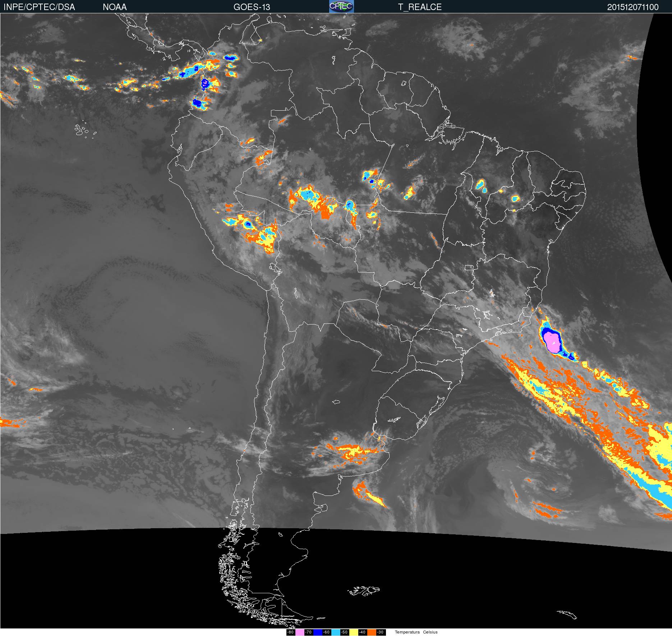
Task: Click the -30 legend value
Action: click(380, 632)
